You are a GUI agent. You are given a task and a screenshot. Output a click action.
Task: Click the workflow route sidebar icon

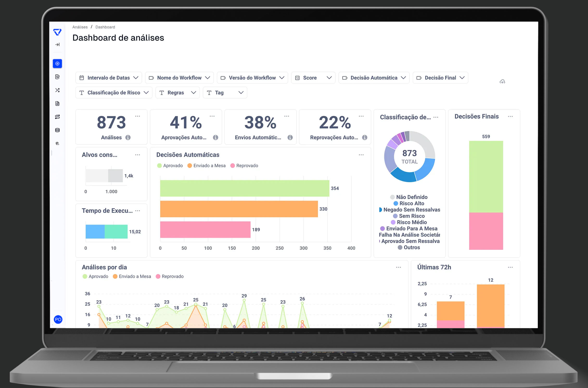click(57, 117)
